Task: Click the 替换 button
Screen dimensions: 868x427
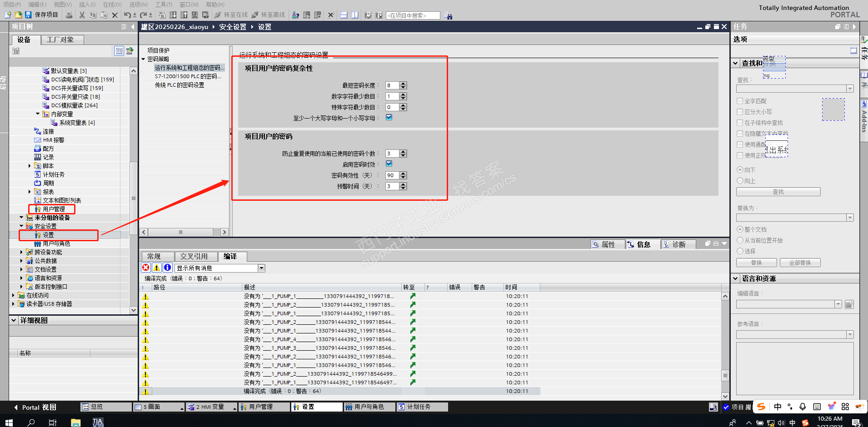Action: tap(756, 263)
